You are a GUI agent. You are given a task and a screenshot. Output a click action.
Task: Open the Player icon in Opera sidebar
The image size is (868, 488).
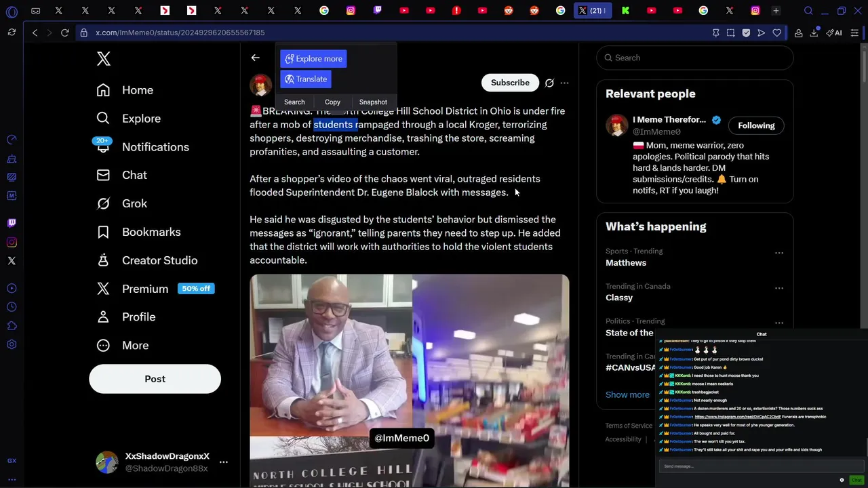[12, 288]
